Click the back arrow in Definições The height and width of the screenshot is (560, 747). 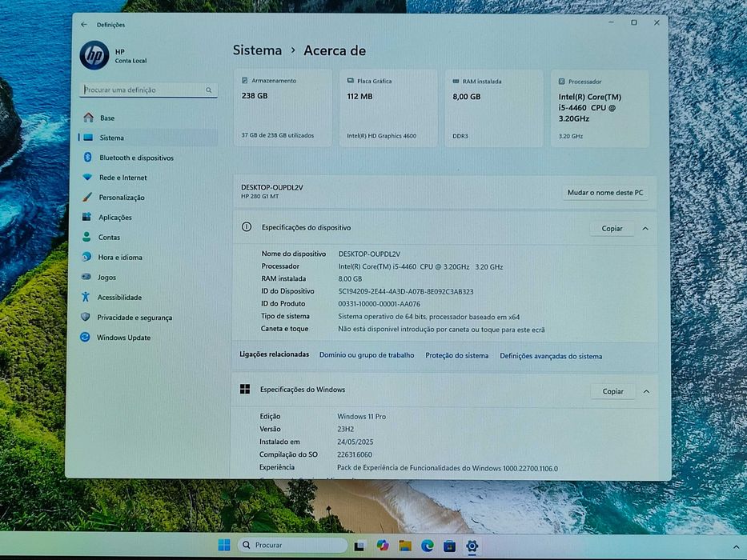(84, 24)
